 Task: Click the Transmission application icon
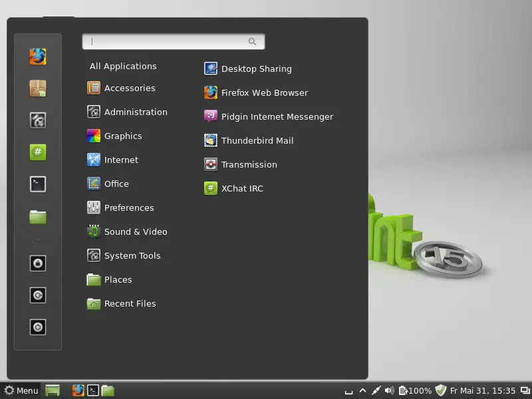point(210,164)
